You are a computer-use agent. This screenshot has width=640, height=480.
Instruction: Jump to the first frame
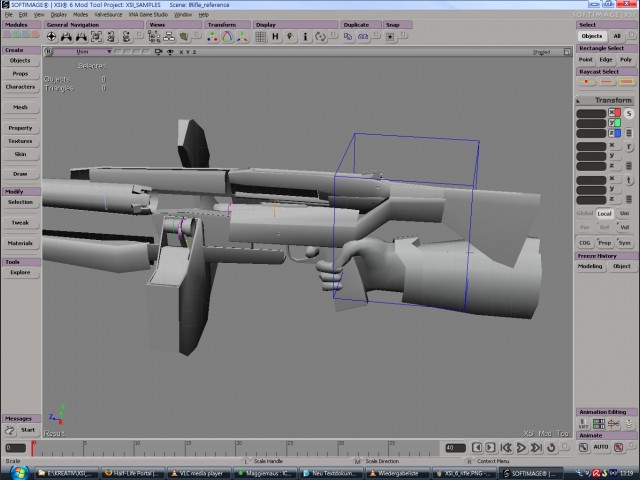click(507, 448)
